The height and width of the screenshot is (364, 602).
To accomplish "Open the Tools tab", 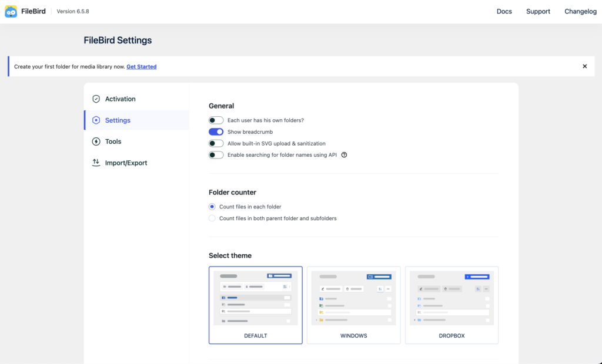I will [x=136, y=141].
